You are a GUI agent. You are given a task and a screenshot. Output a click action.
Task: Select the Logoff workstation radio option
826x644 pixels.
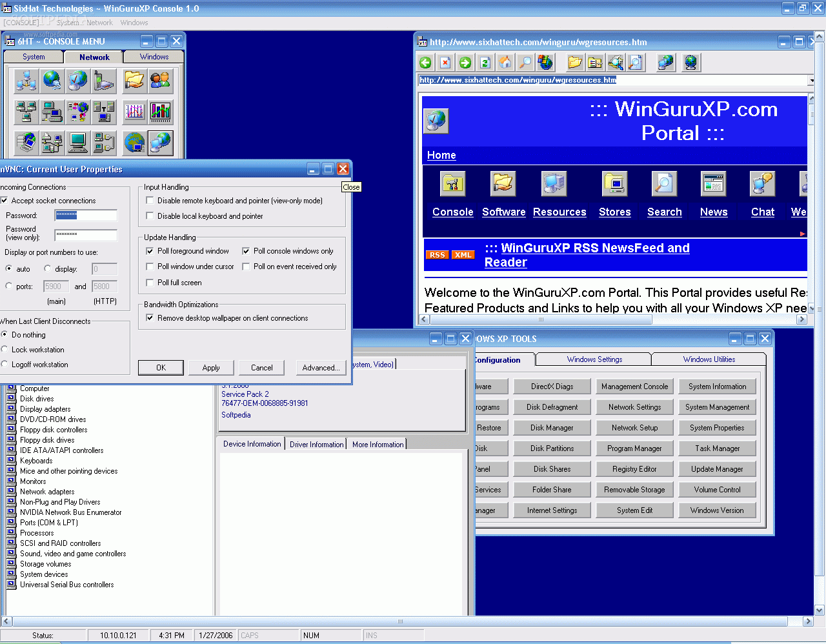tap(5, 365)
